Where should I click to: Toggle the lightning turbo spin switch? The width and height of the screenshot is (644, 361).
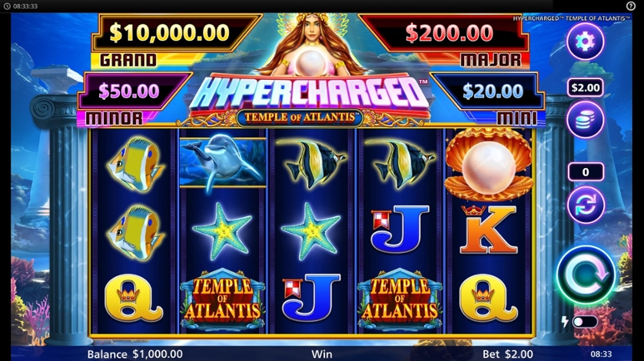585,322
